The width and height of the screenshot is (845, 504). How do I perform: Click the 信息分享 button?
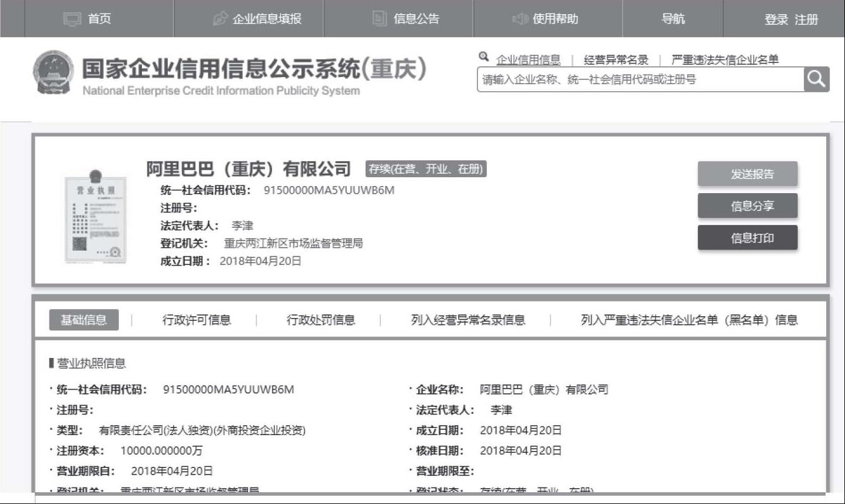point(748,205)
